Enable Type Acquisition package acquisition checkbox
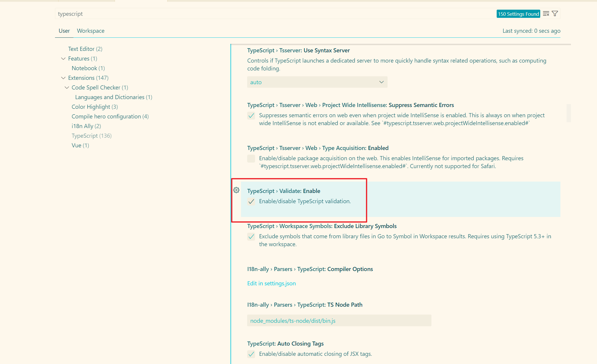The image size is (597, 364). coord(251,158)
